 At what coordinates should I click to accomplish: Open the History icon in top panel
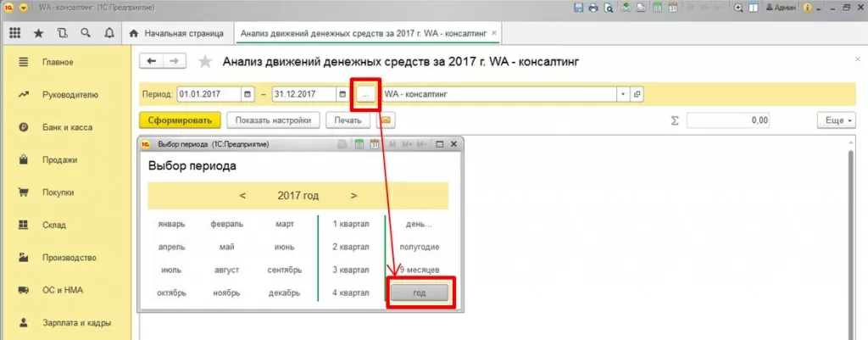(x=62, y=33)
